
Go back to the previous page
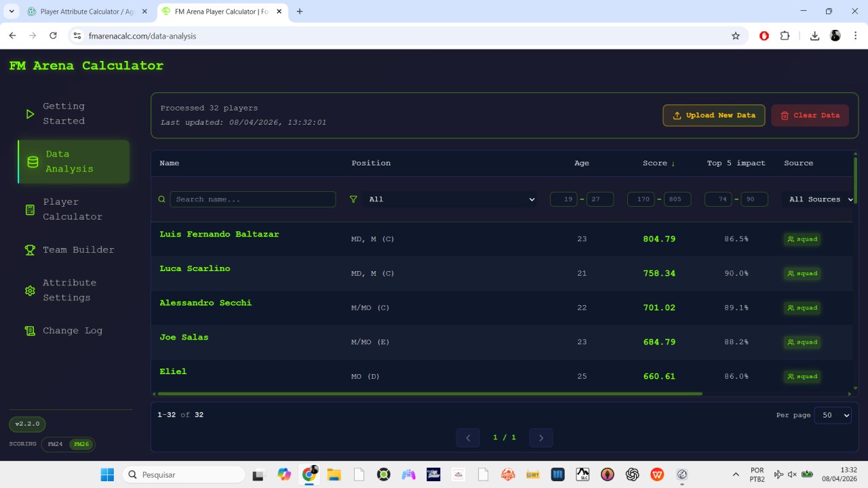[x=12, y=36]
